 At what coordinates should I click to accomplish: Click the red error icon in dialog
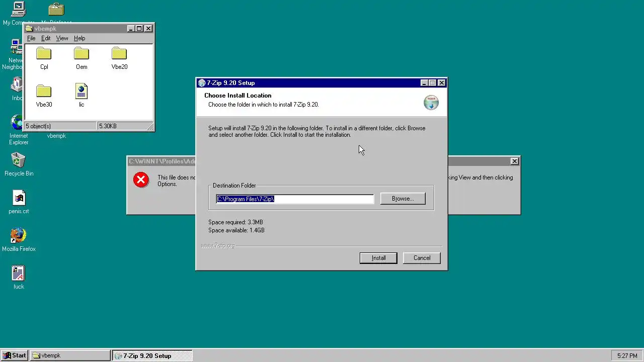point(141,180)
